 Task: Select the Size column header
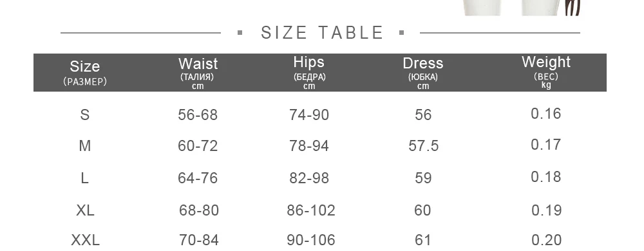pos(84,72)
